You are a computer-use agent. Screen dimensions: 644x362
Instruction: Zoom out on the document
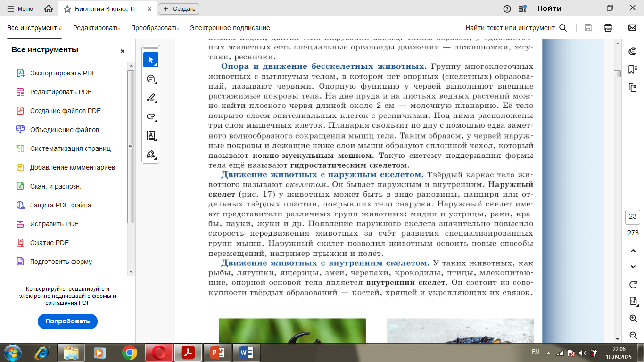(633, 335)
